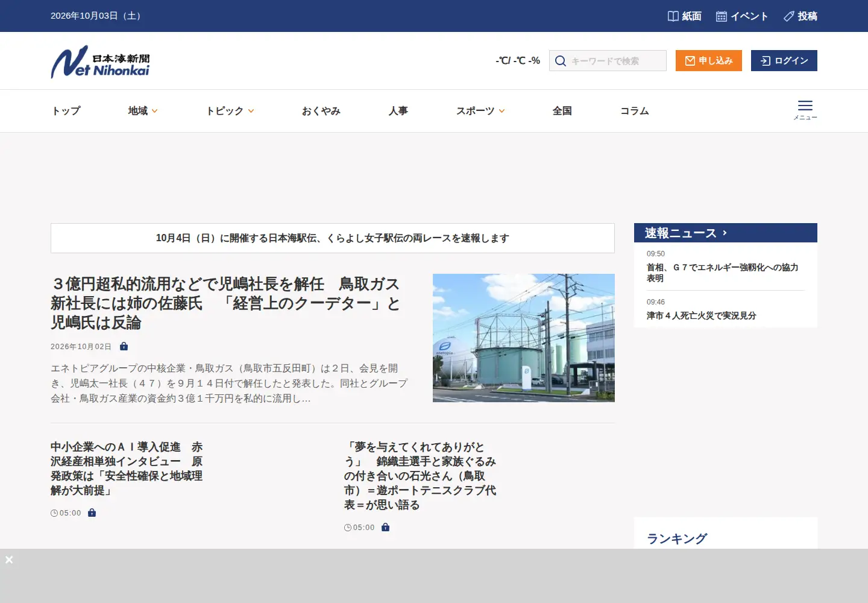Click the ログイン button
This screenshot has width=868, height=603.
click(x=784, y=60)
